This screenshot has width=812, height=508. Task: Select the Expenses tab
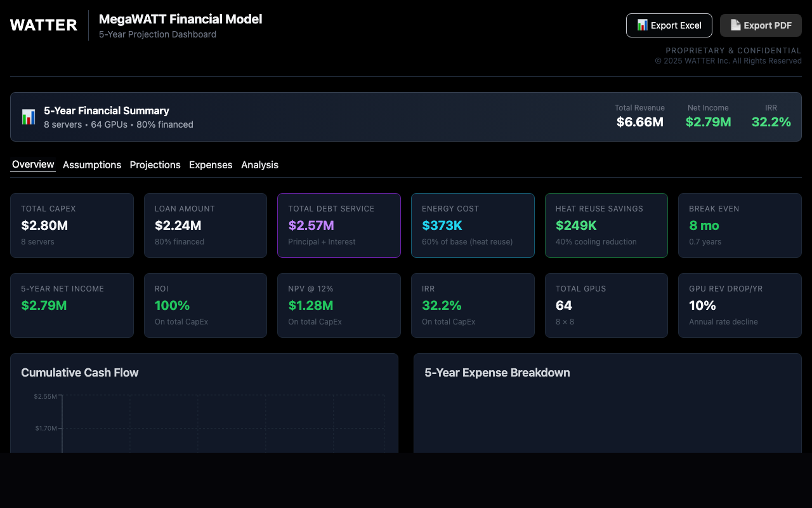[211, 165]
